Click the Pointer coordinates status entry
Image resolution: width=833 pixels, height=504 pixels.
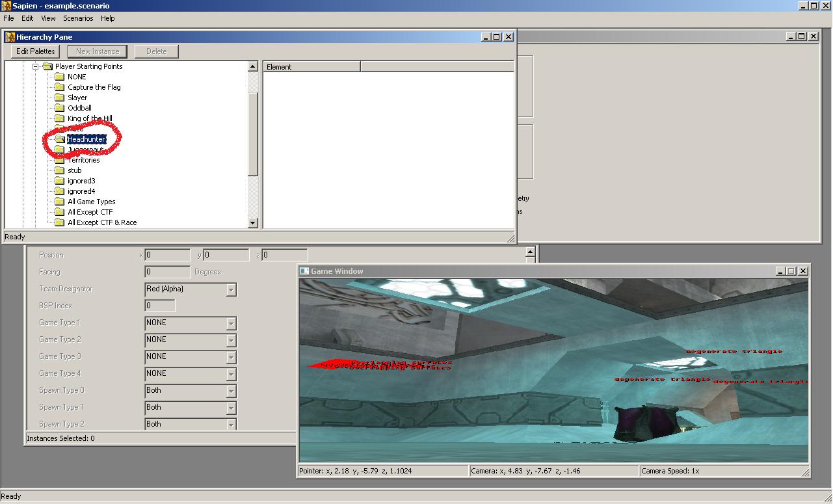pyautogui.click(x=382, y=471)
